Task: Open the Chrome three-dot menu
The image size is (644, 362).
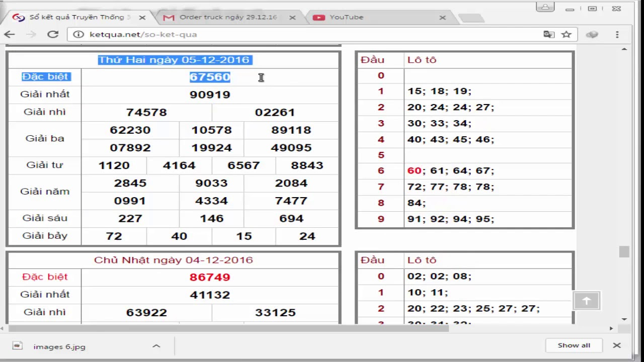Action: pos(617,34)
